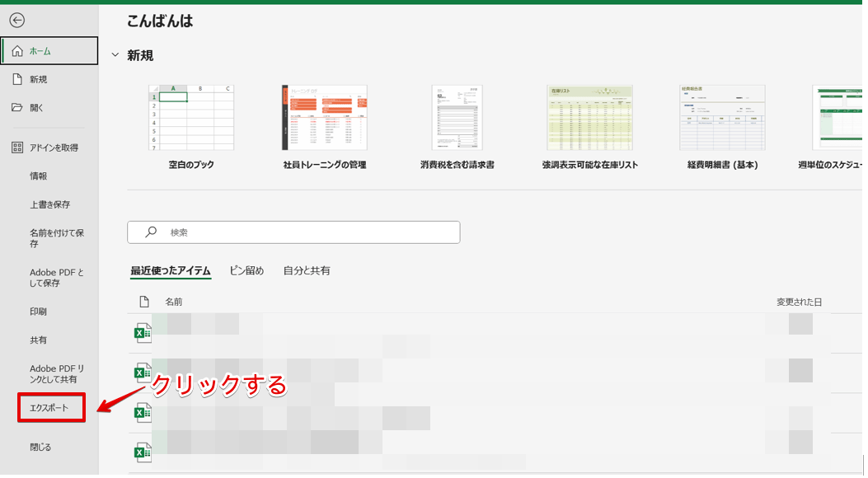Select the ホーム house icon in sidebar
The height and width of the screenshot is (478, 868).
click(16, 50)
